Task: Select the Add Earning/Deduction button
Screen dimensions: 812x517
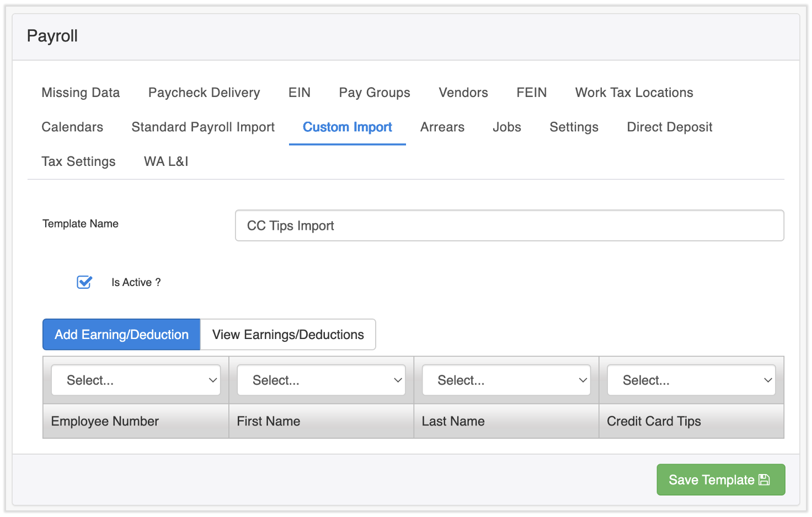Action: tap(121, 334)
